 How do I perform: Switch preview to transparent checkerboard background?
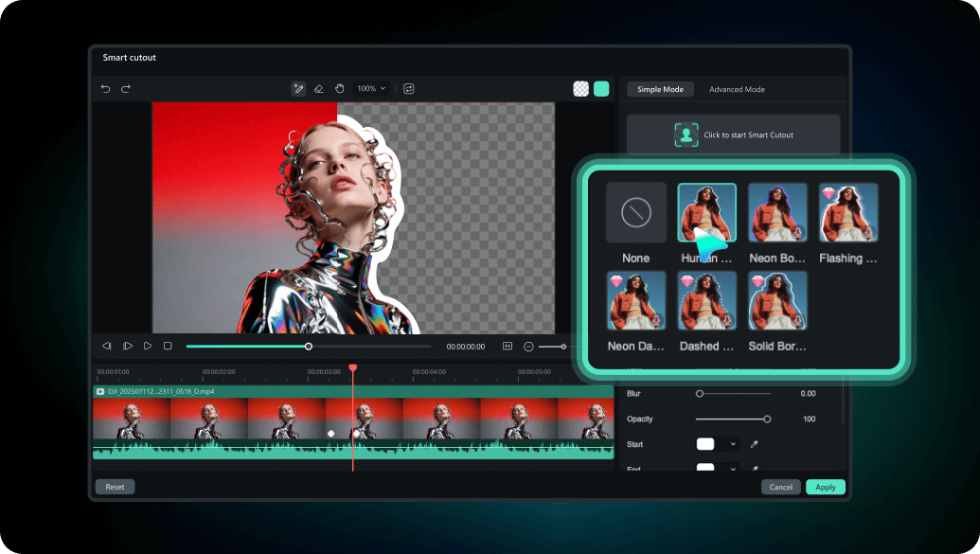580,89
